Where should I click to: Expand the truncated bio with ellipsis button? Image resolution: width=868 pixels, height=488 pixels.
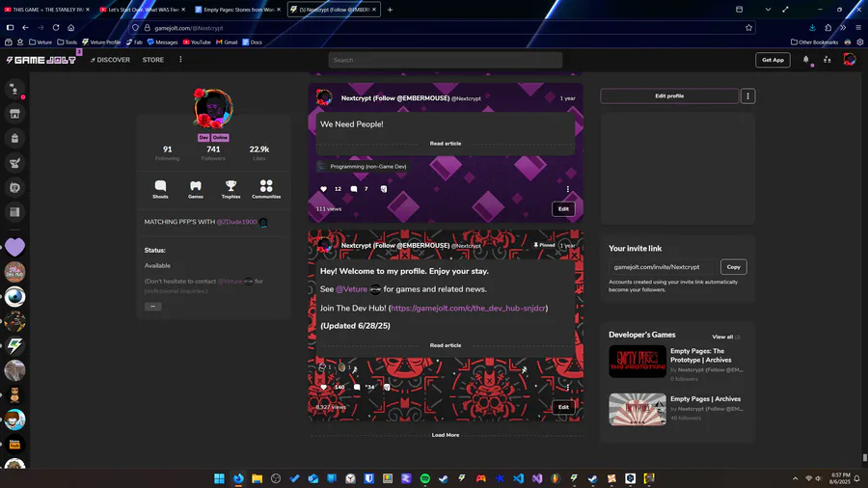[x=152, y=307]
